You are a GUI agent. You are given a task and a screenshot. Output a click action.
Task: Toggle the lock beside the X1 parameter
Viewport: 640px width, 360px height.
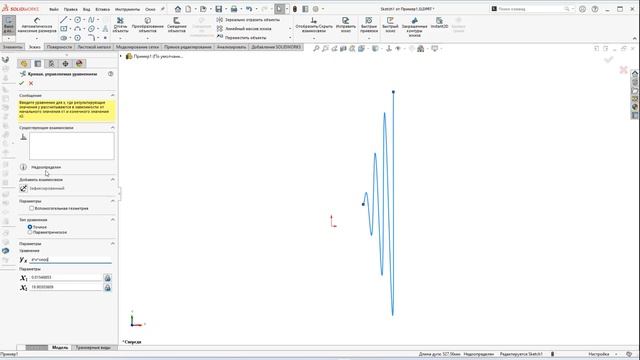tap(107, 278)
